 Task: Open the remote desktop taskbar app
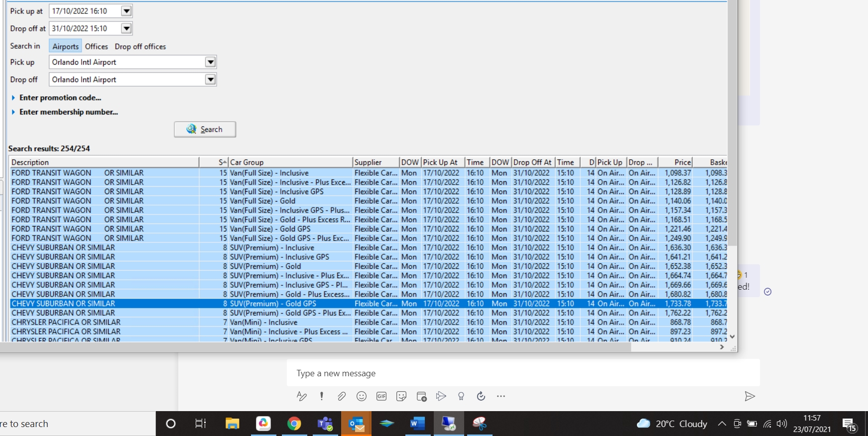pyautogui.click(x=448, y=424)
